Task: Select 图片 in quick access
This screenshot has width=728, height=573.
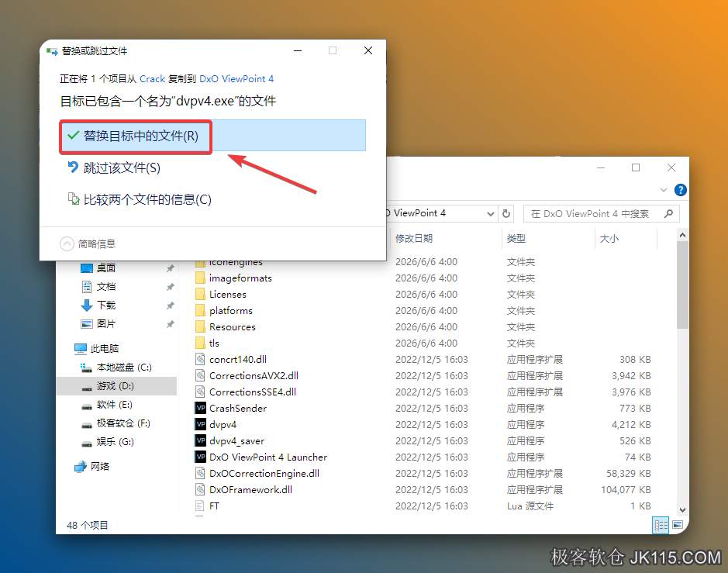Action: pyautogui.click(x=105, y=323)
